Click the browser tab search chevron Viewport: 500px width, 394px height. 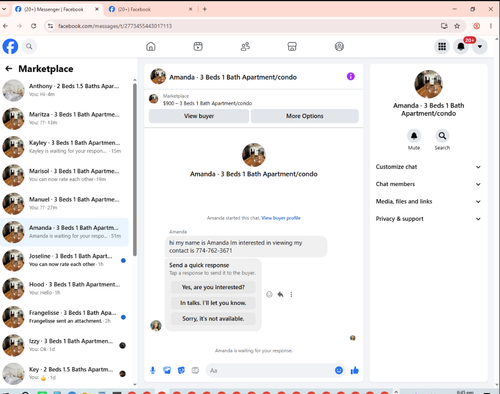[4, 9]
